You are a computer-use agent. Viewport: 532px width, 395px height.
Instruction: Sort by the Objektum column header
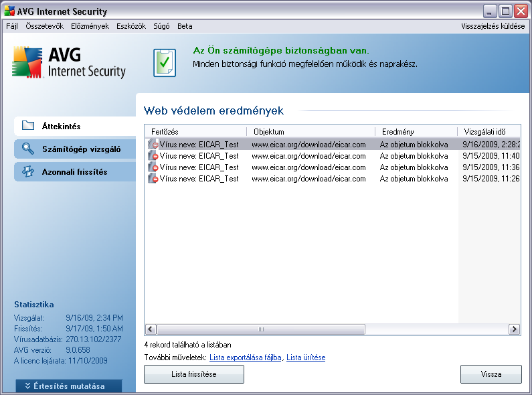(311, 132)
